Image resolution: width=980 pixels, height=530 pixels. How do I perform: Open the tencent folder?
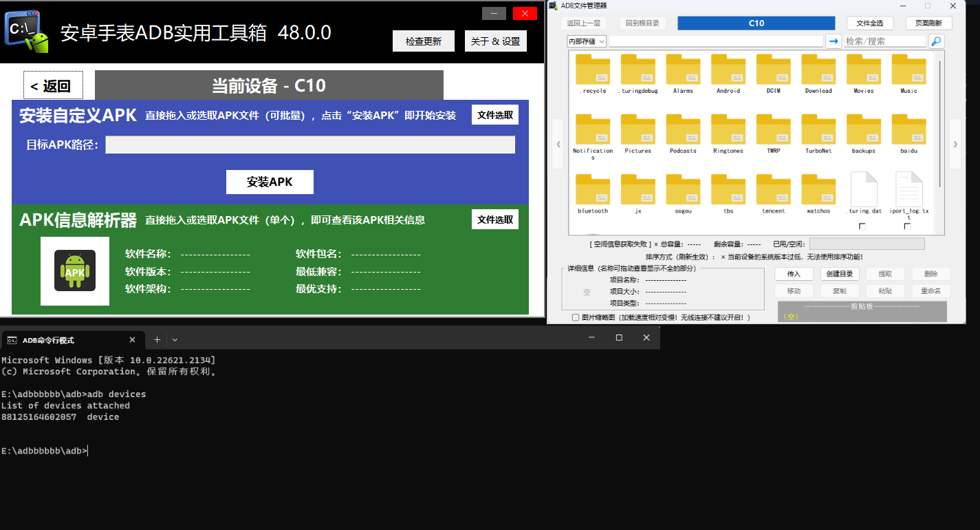pos(773,189)
